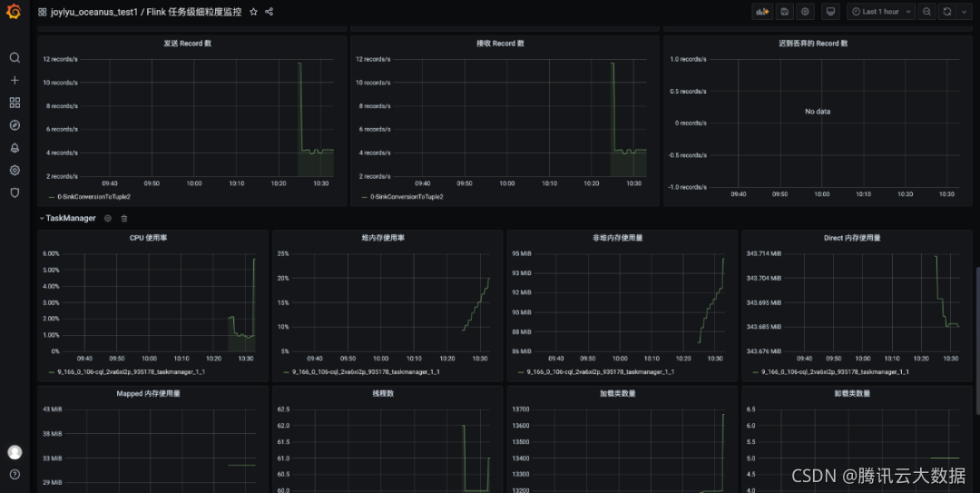Click the 12 records/s label in 发送 Record chart

[x=60, y=59]
